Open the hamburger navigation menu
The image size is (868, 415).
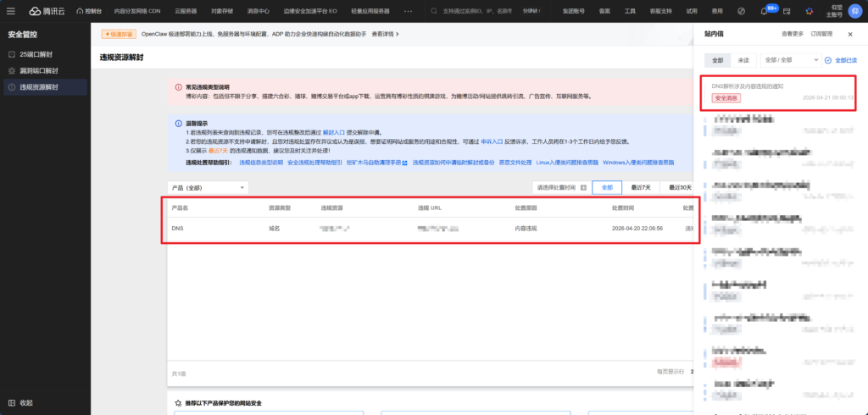pos(11,11)
